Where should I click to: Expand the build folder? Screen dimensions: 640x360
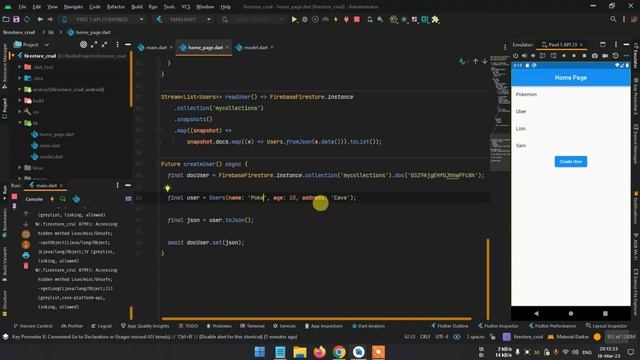pyautogui.click(x=20, y=100)
